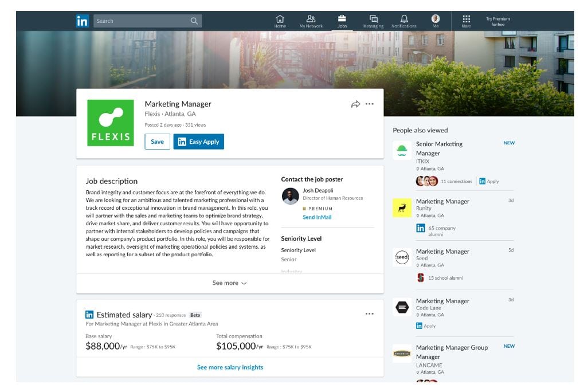
Task: View See more salary insights
Action: (230, 367)
